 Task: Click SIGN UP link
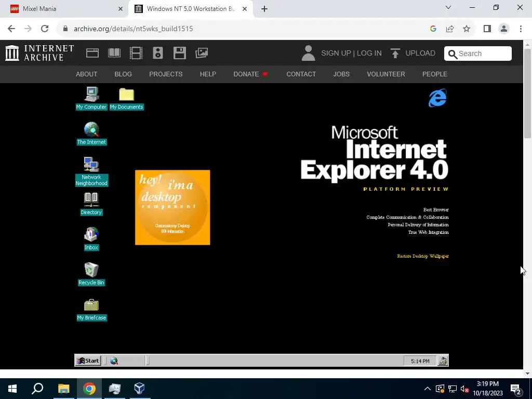click(x=336, y=54)
